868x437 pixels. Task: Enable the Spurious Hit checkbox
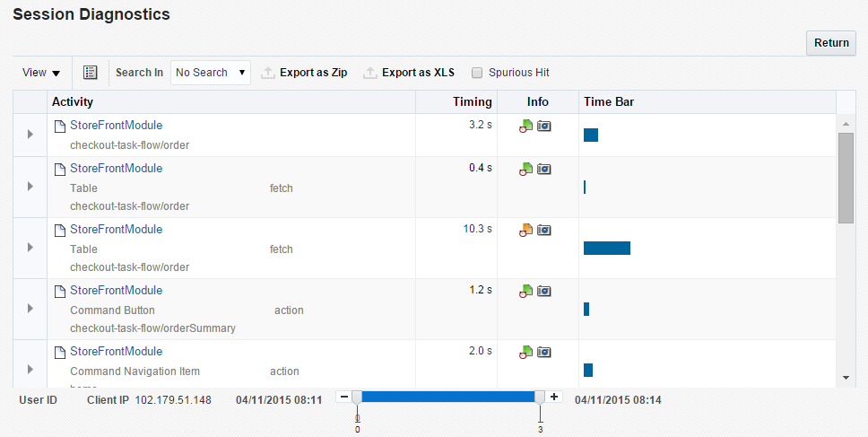pos(477,73)
